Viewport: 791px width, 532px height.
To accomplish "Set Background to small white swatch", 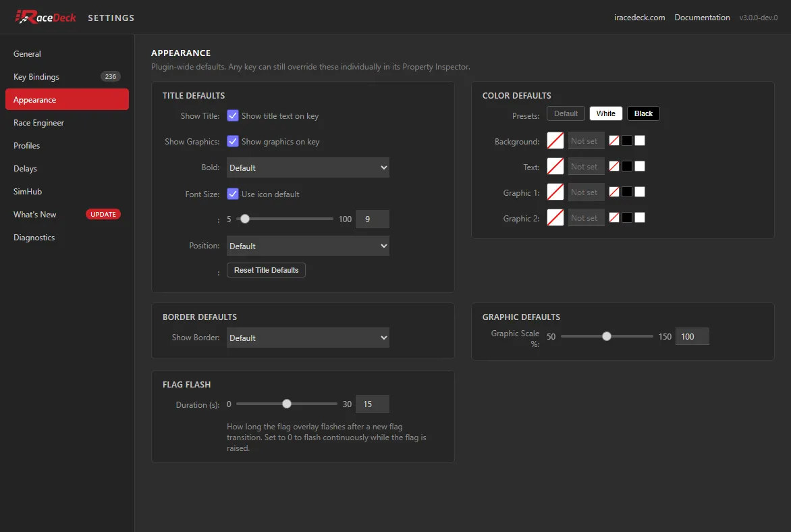I will point(640,141).
